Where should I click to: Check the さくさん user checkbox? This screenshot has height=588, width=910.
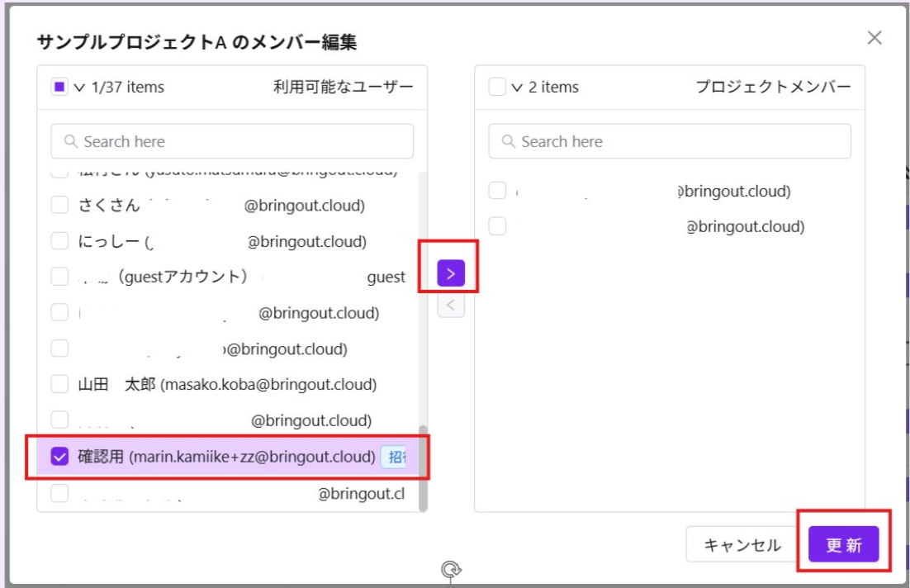pos(59,205)
